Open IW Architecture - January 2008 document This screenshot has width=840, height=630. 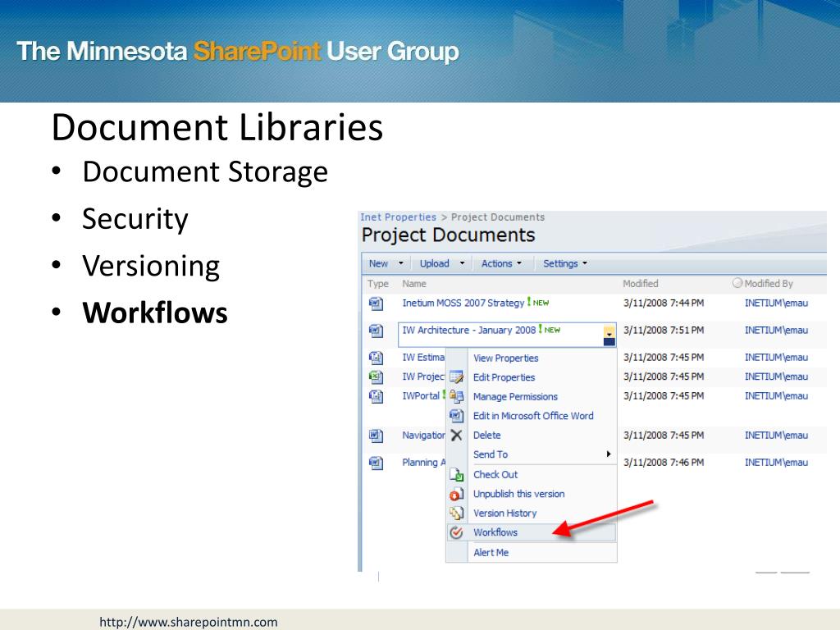pos(468,331)
